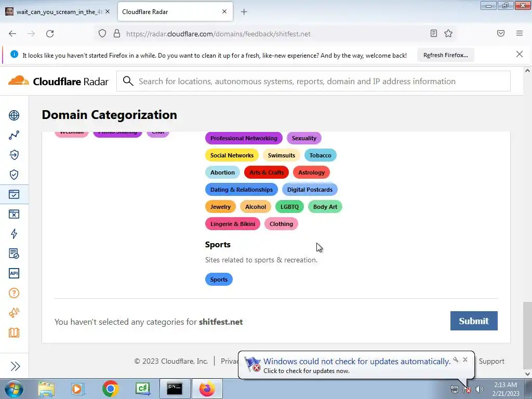
Task: Open the Save to Pocket icon
Action: [x=501, y=33]
